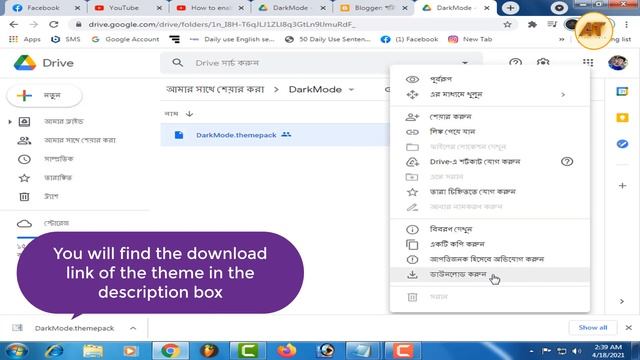Switch to the Facebook browser tab

point(46,8)
